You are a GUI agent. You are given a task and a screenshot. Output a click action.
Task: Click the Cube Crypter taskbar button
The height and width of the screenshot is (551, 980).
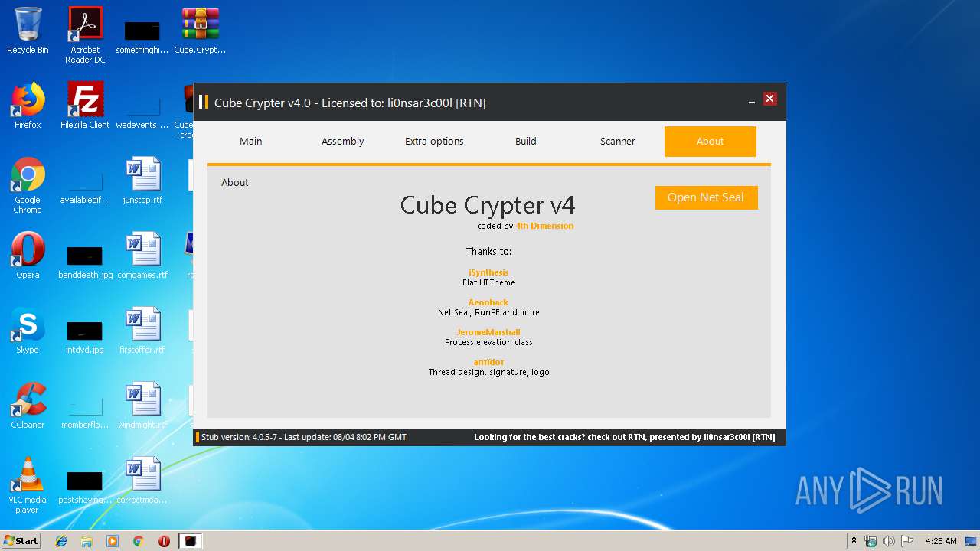(190, 541)
